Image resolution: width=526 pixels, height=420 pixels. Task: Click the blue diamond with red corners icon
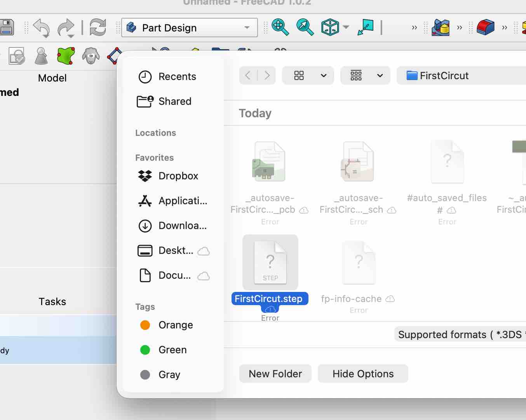tap(114, 56)
